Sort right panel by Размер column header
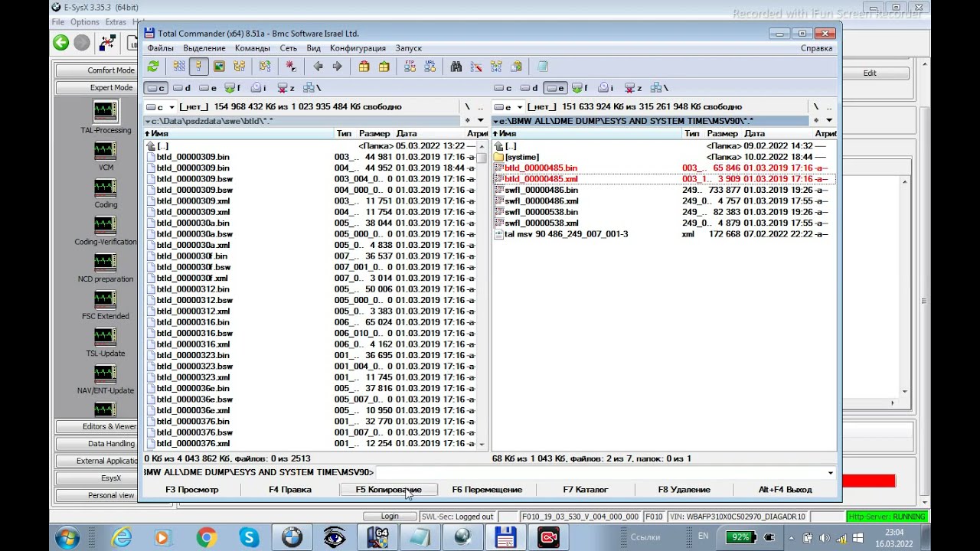 coord(722,134)
